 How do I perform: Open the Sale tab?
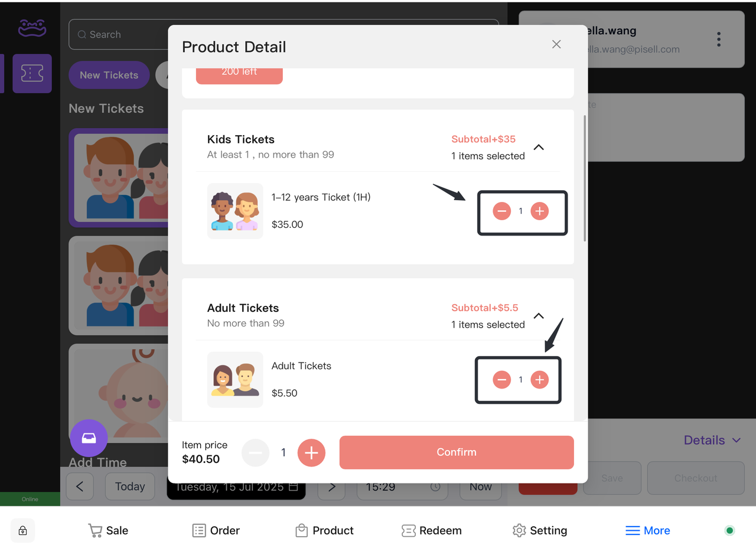click(x=108, y=531)
